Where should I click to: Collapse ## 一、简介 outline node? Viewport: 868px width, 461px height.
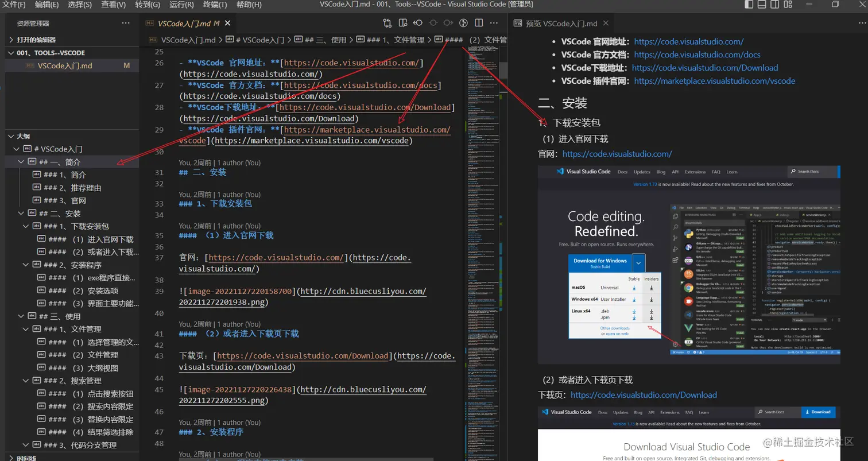[x=21, y=162]
